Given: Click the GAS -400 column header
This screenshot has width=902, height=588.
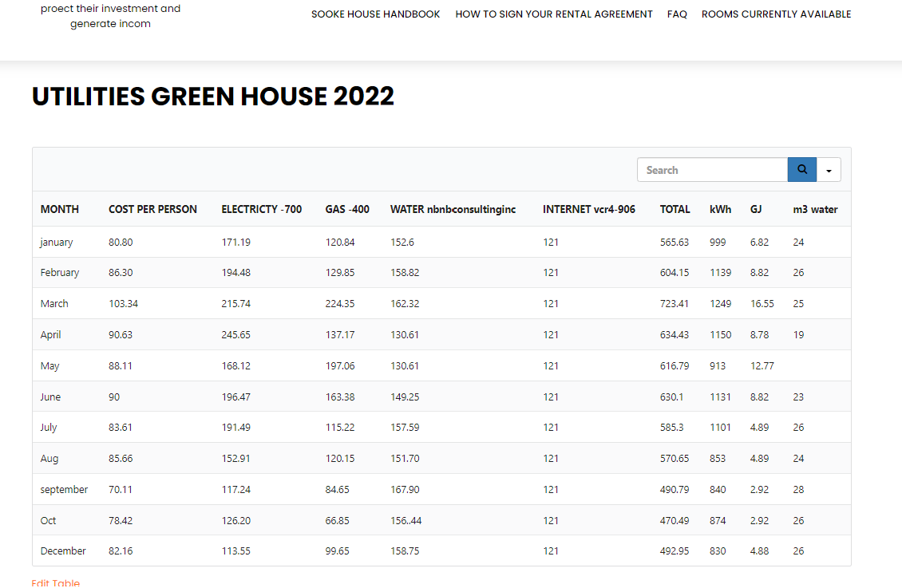Looking at the screenshot, I should tap(347, 209).
